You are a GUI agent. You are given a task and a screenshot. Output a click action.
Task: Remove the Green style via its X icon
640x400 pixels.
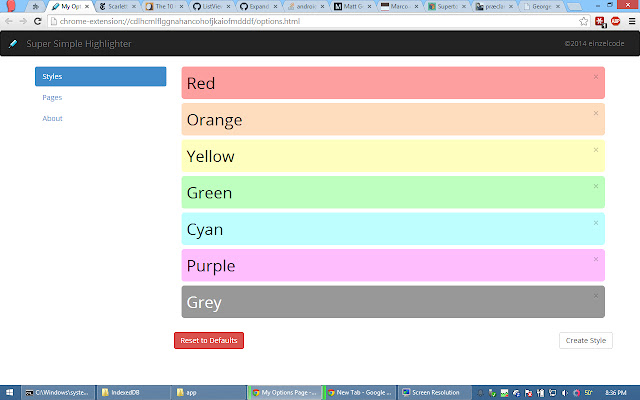[595, 186]
